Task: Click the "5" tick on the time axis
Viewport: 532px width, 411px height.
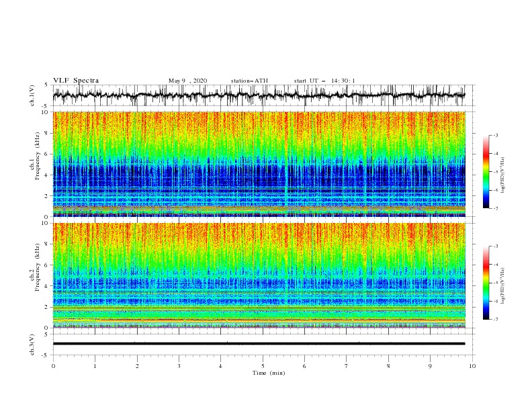Action: coord(263,366)
